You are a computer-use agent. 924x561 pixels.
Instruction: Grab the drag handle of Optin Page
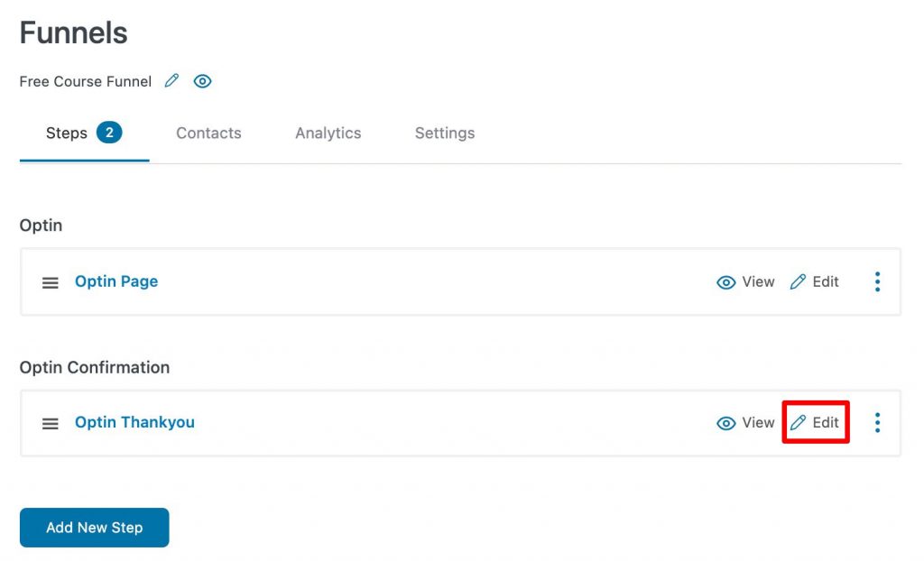(x=51, y=283)
